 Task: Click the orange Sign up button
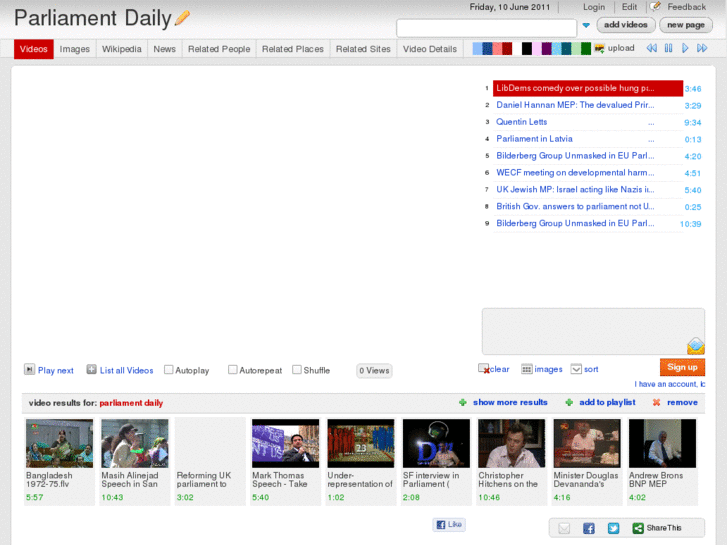point(682,367)
